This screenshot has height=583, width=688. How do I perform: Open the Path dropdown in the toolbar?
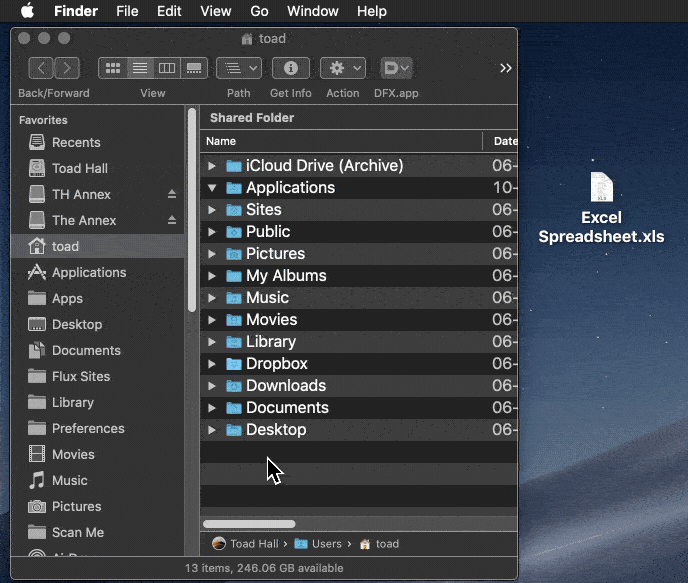[x=239, y=68]
